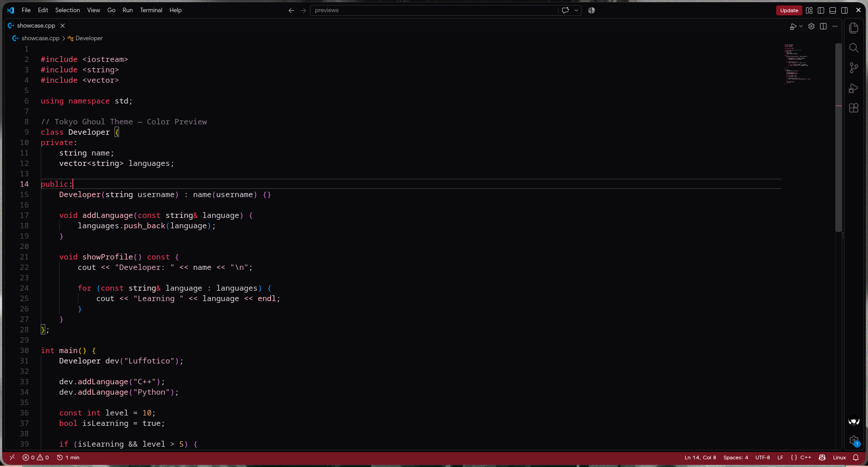Screen dimensions: 868x467
Task: Open the File menu
Action: click(x=26, y=10)
